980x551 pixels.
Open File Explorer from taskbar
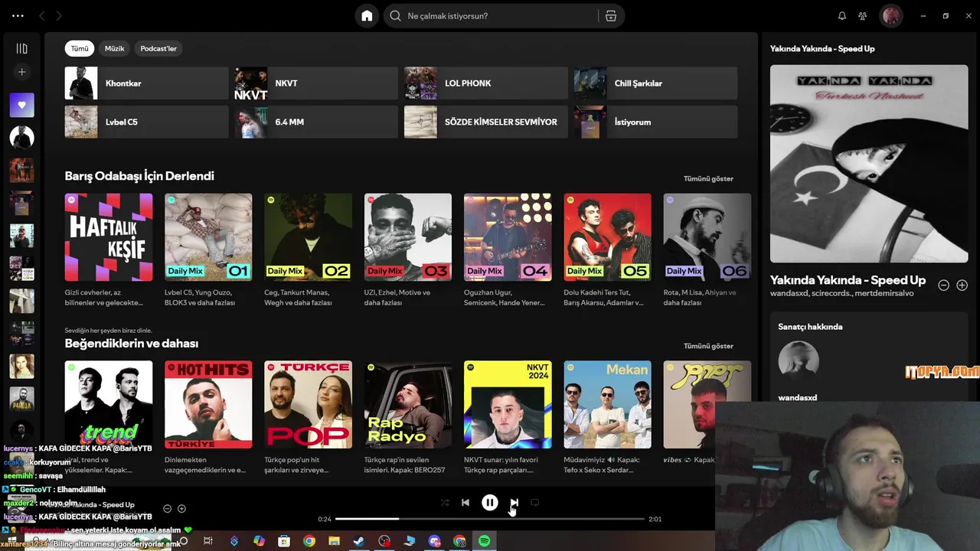(334, 541)
